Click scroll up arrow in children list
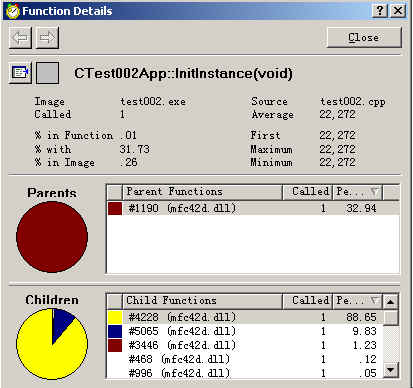Image resolution: width=413 pixels, height=388 pixels. click(391, 302)
